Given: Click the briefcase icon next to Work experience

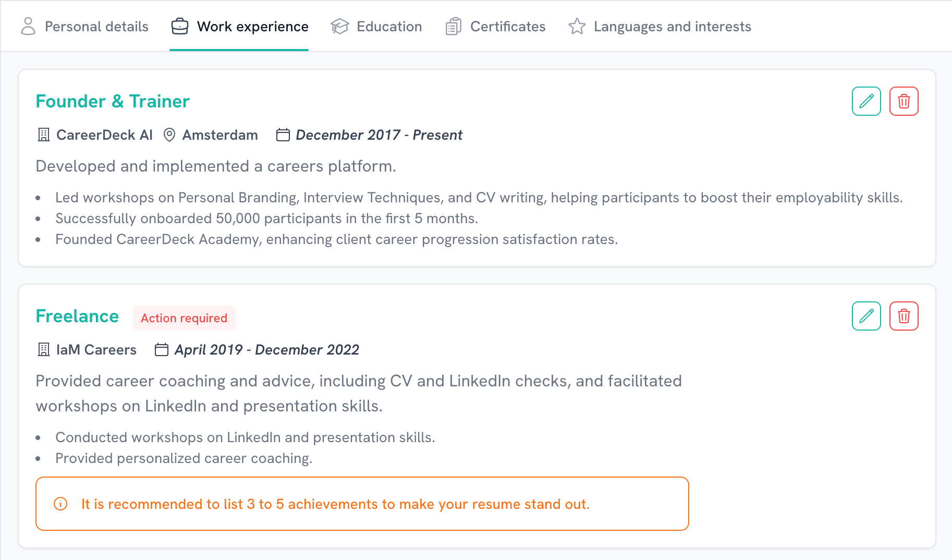Looking at the screenshot, I should pos(179,26).
